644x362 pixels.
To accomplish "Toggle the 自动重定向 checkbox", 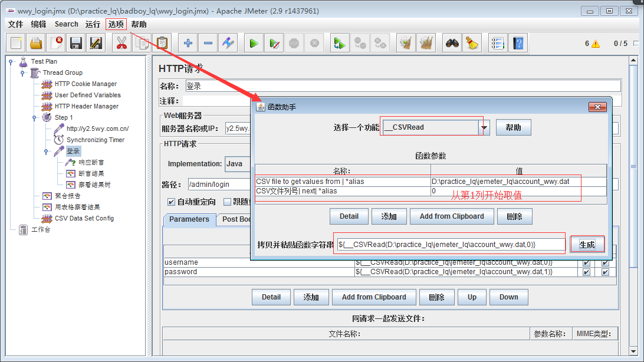I will click(x=171, y=202).
